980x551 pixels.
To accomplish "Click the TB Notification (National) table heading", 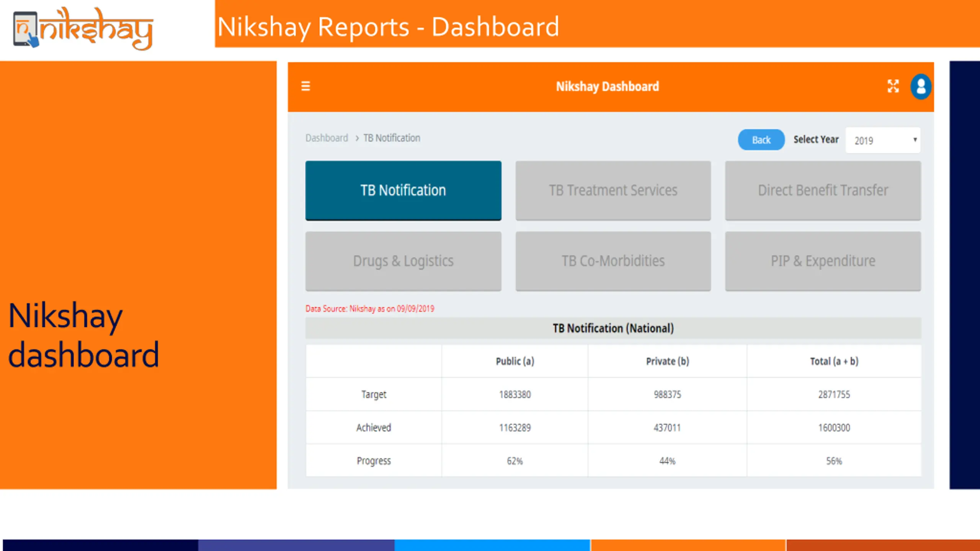I will click(x=613, y=328).
